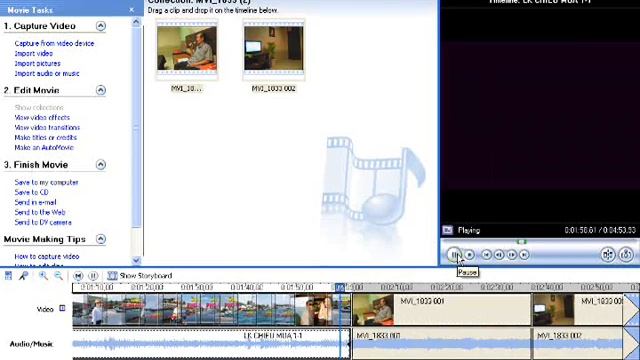Click the preview seek bar
640x360 pixels.
[539, 242]
